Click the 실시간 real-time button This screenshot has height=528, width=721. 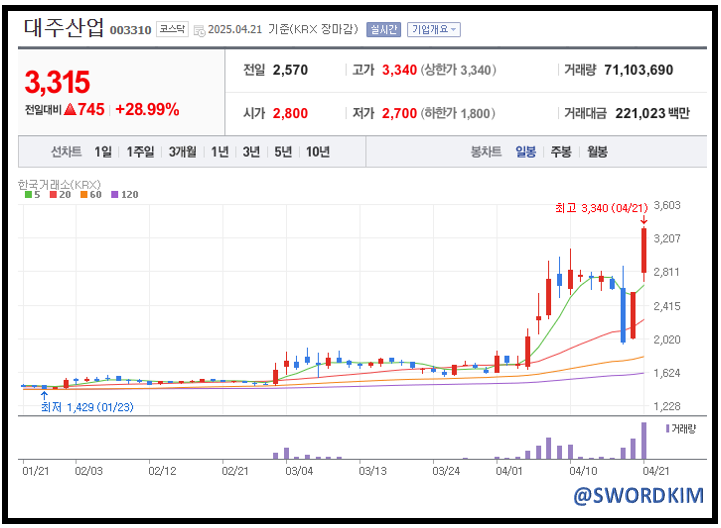pos(383,29)
